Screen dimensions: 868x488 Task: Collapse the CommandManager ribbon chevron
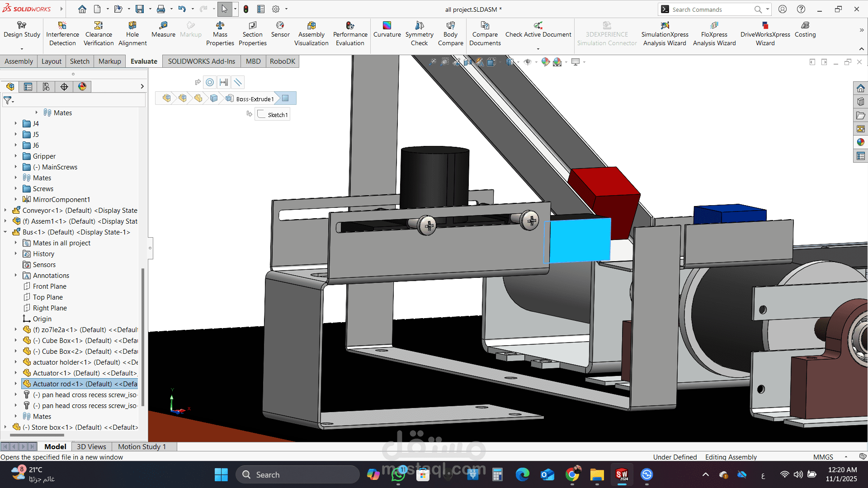[861, 49]
